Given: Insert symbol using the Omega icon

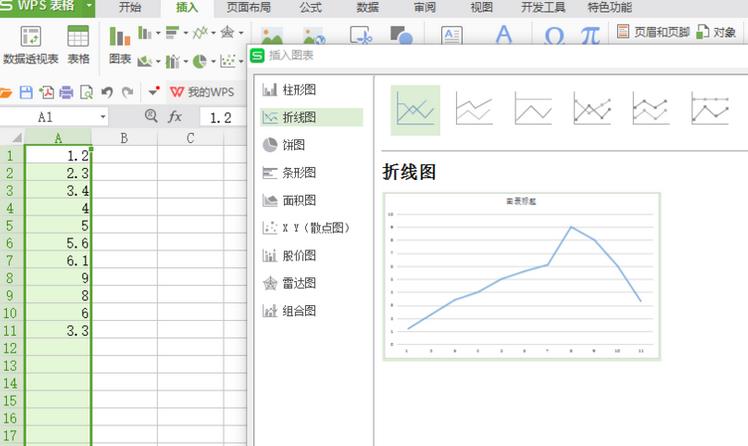Looking at the screenshot, I should click(x=554, y=37).
